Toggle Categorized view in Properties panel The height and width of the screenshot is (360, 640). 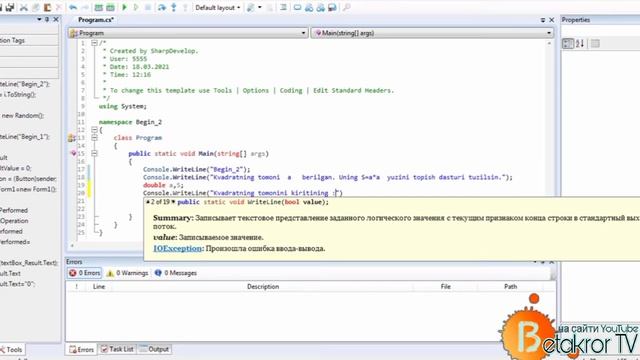click(568, 43)
